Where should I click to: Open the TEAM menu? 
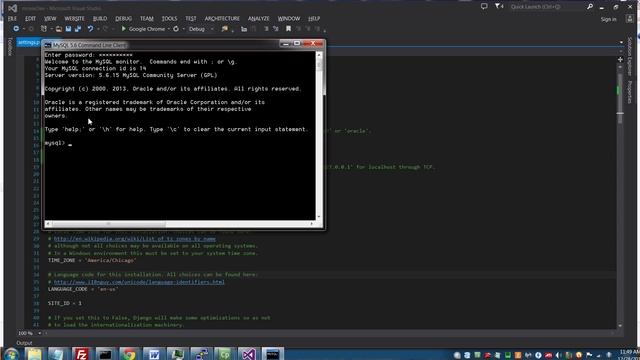147,19
